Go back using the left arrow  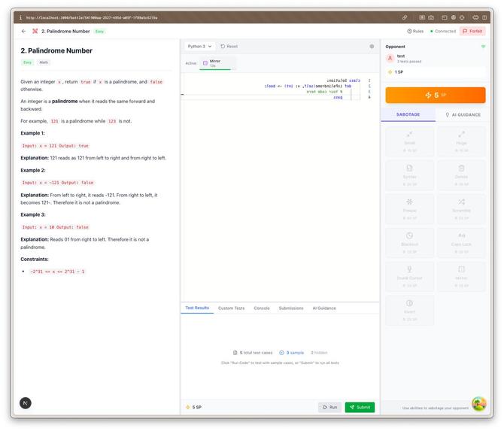click(23, 31)
